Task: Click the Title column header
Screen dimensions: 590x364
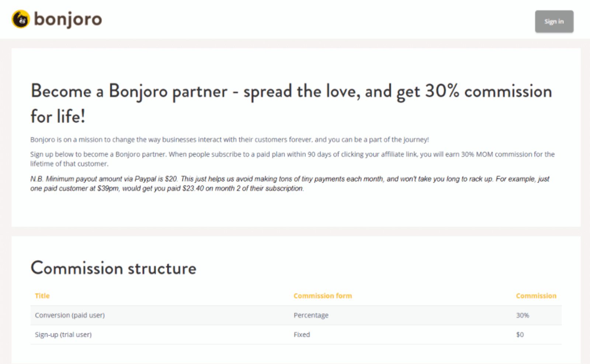Action: [x=42, y=295]
